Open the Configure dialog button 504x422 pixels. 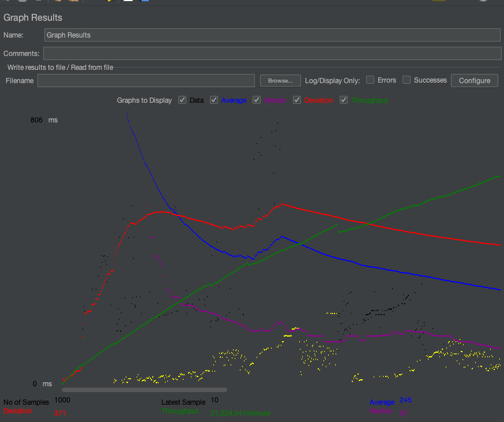coord(474,80)
